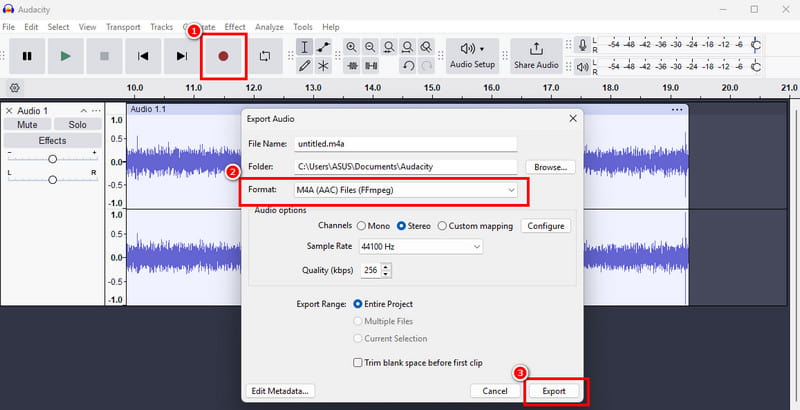Screen dimensions: 800x410
Task: Mute the Audio 1 track
Action: [28, 124]
